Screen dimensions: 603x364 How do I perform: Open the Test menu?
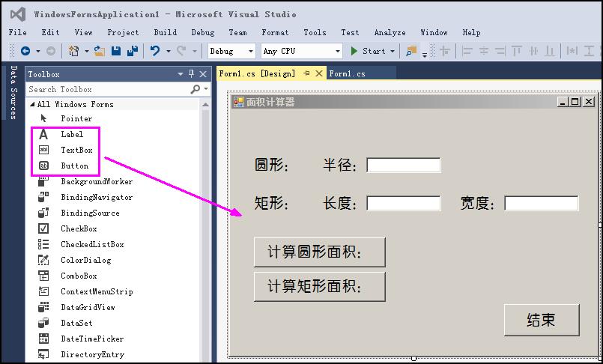[350, 32]
